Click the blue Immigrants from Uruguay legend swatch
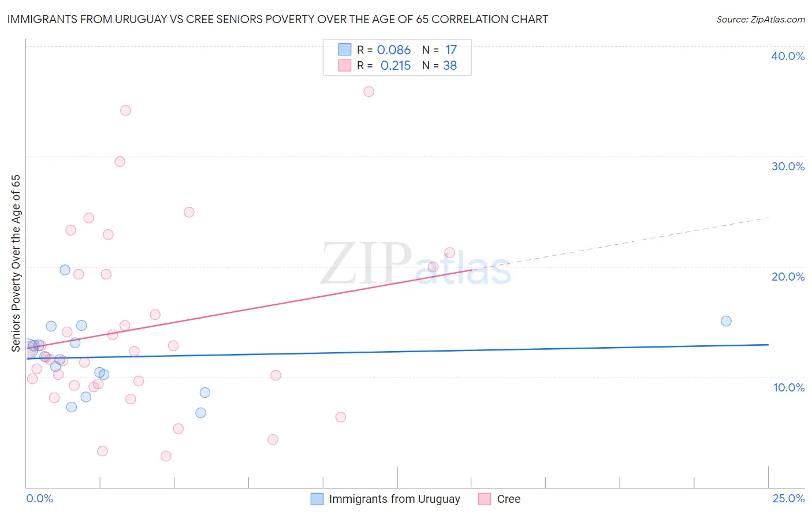Screen dimensions: 812x515 [x=317, y=499]
